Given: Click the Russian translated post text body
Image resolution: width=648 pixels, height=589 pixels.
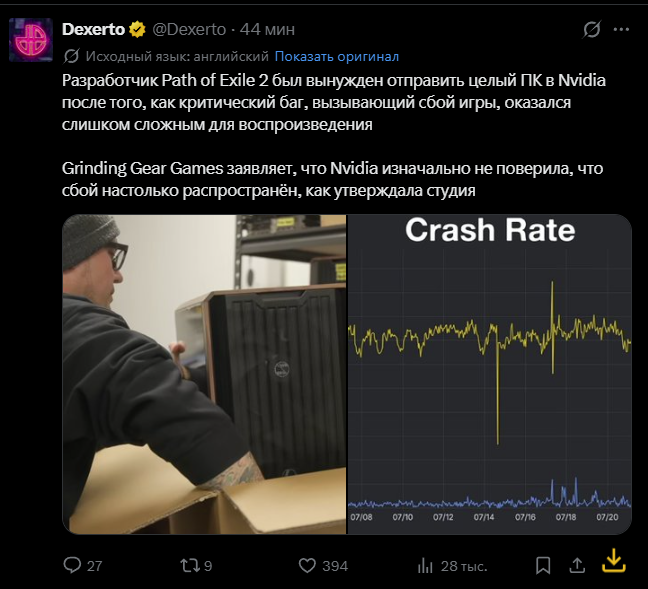Looking at the screenshot, I should point(334,135).
